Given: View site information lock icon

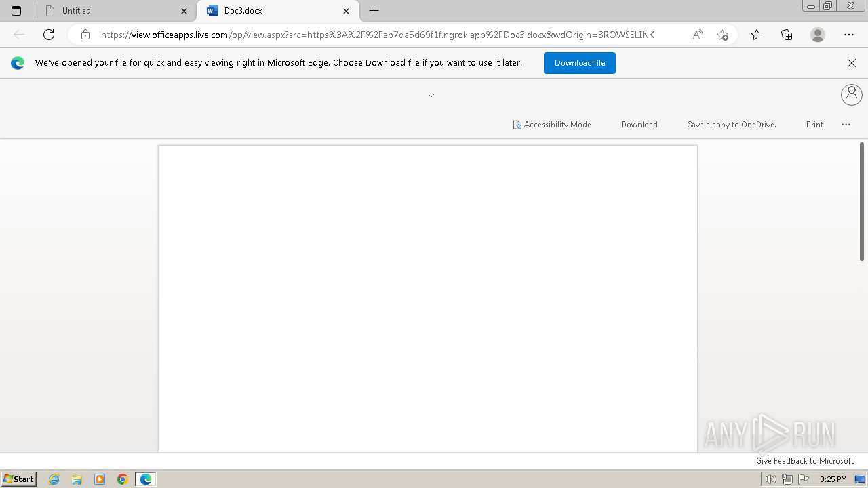Looking at the screenshot, I should pos(85,35).
